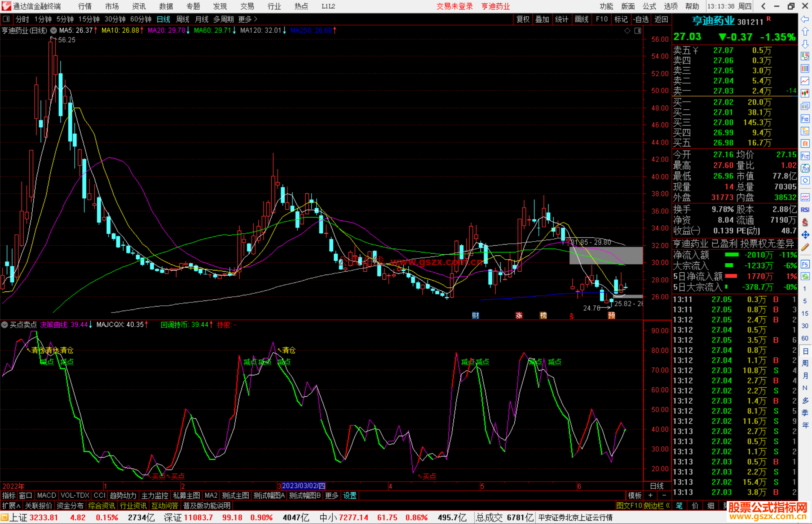Image resolution: width=812 pixels, height=524 pixels.
Task: Expand the 更多 periods dropdown
Action: 247,19
